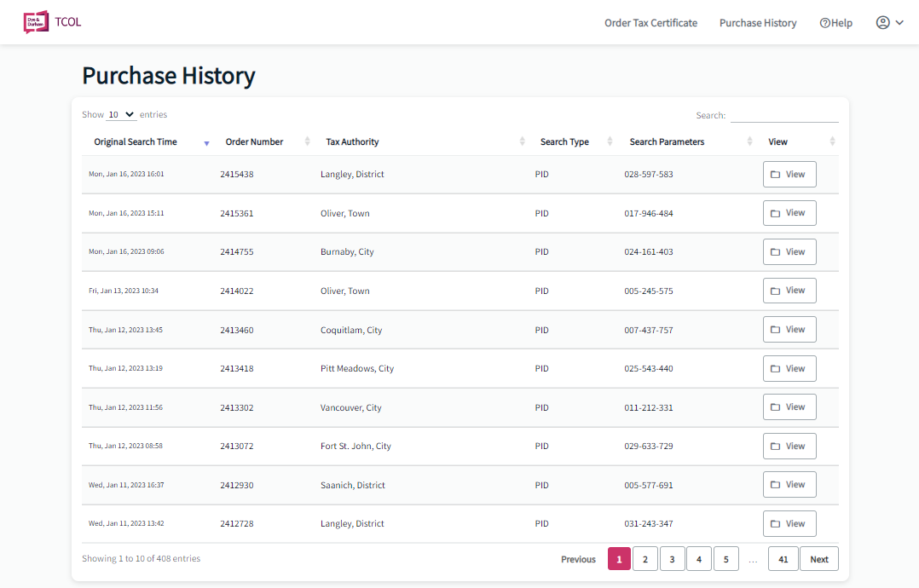919x588 pixels.
Task: View order 2413072 Fort St. John
Action: (789, 447)
